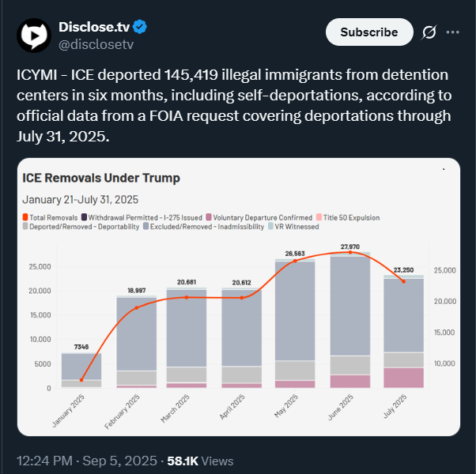This screenshot has height=474, width=476.
Task: Click the 58.1K Views count
Action: pyautogui.click(x=200, y=461)
